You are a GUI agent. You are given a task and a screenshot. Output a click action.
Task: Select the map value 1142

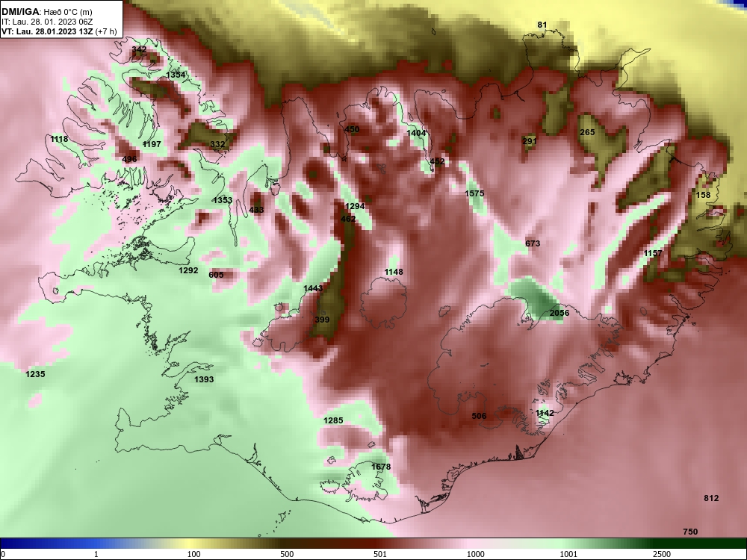[x=545, y=413]
